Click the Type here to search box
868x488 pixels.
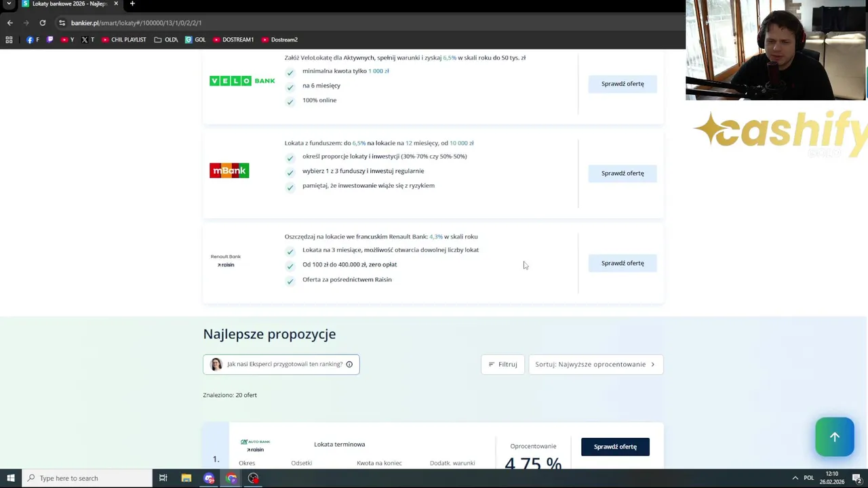(x=87, y=478)
